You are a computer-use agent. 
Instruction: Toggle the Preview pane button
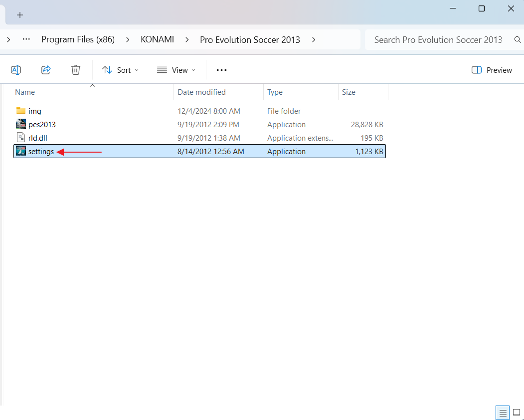(x=492, y=70)
